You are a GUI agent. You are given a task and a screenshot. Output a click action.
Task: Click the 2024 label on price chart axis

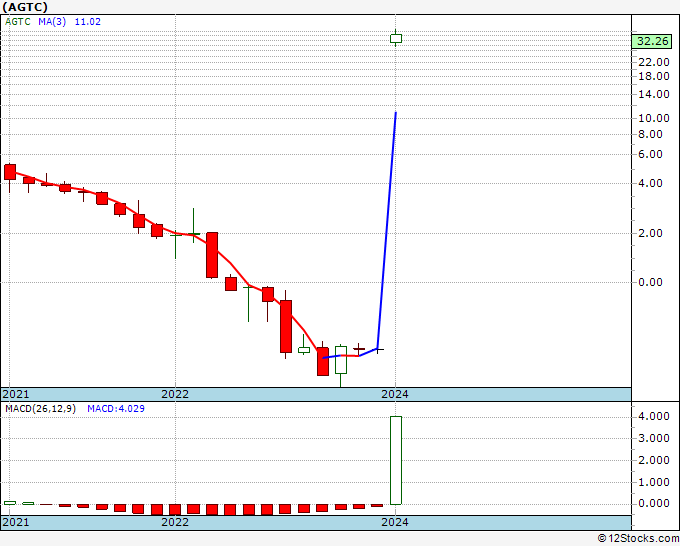coord(395,394)
